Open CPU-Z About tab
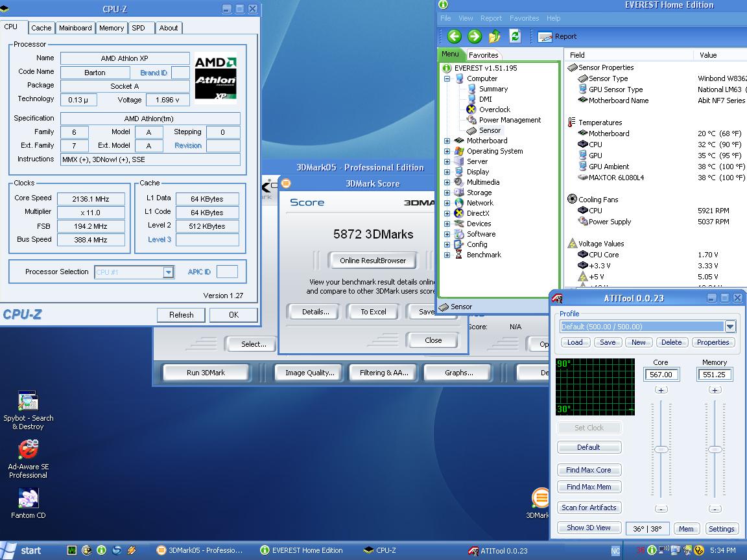Viewport: 747px width, 560px height. 169,28
